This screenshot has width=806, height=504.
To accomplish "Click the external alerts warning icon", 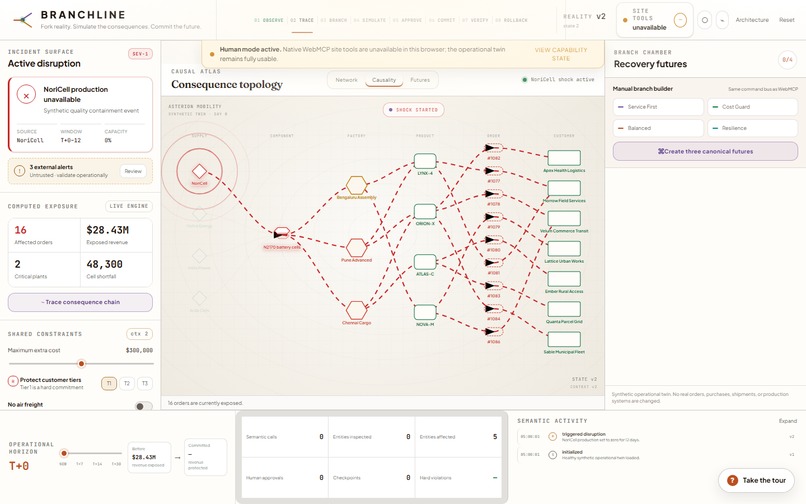I will click(x=20, y=171).
